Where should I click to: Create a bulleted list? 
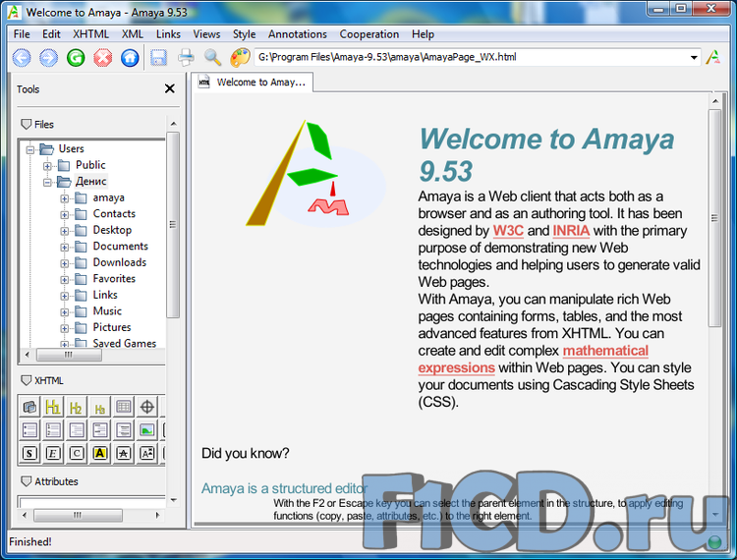click(29, 430)
